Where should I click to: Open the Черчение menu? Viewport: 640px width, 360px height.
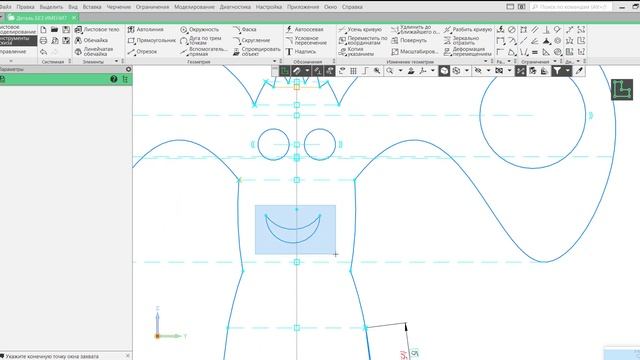(x=119, y=7)
